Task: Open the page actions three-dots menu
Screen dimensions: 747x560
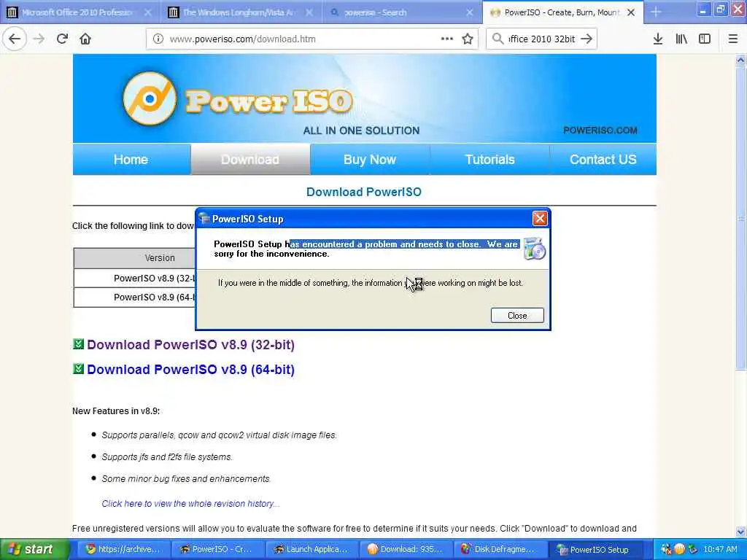Action: pos(447,39)
